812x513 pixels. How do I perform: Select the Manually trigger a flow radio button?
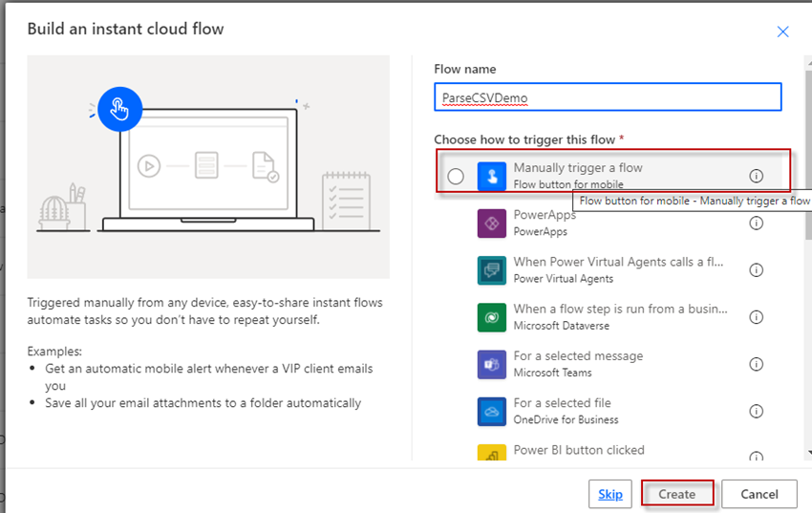[x=456, y=176]
